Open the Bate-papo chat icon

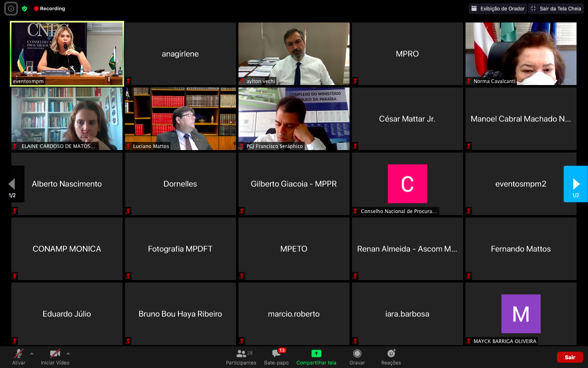276,354
